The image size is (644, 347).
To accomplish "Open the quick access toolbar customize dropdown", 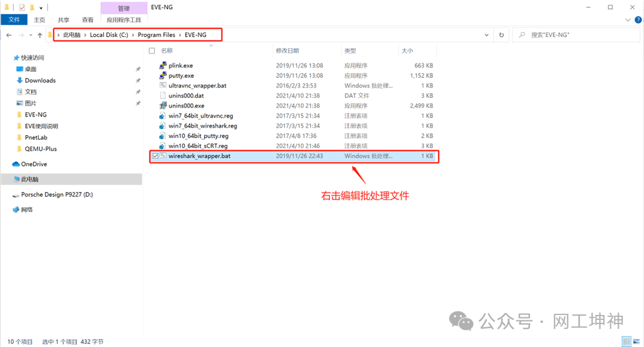I will tap(41, 8).
